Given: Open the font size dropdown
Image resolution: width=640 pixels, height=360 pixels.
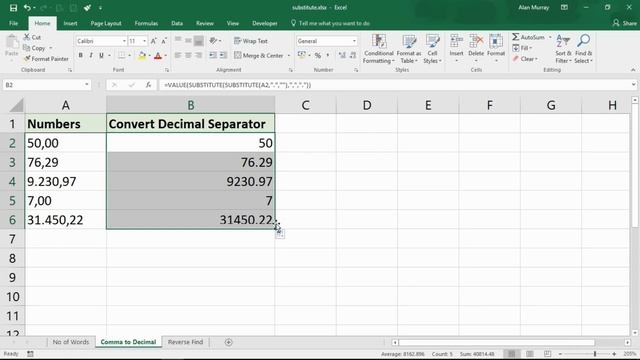Looking at the screenshot, I should click(144, 41).
